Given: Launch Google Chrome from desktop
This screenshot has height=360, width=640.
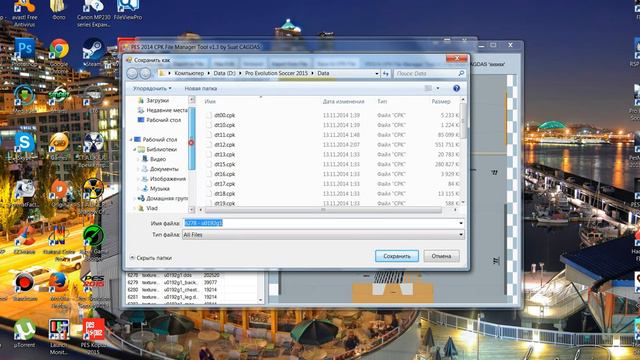Looking at the screenshot, I should (59, 51).
